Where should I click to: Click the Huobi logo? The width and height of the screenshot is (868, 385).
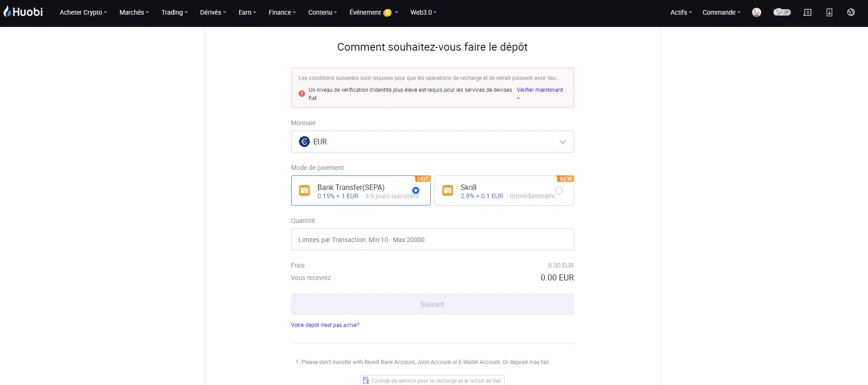pyautogui.click(x=23, y=12)
